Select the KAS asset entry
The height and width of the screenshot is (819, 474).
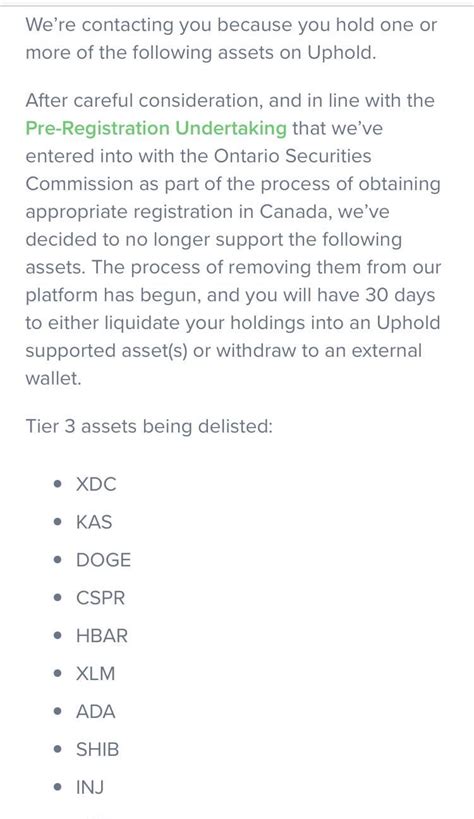click(94, 522)
